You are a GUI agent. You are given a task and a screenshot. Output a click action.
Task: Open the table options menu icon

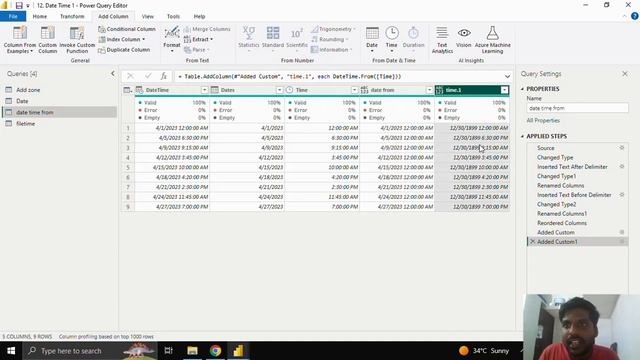pyautogui.click(x=128, y=90)
